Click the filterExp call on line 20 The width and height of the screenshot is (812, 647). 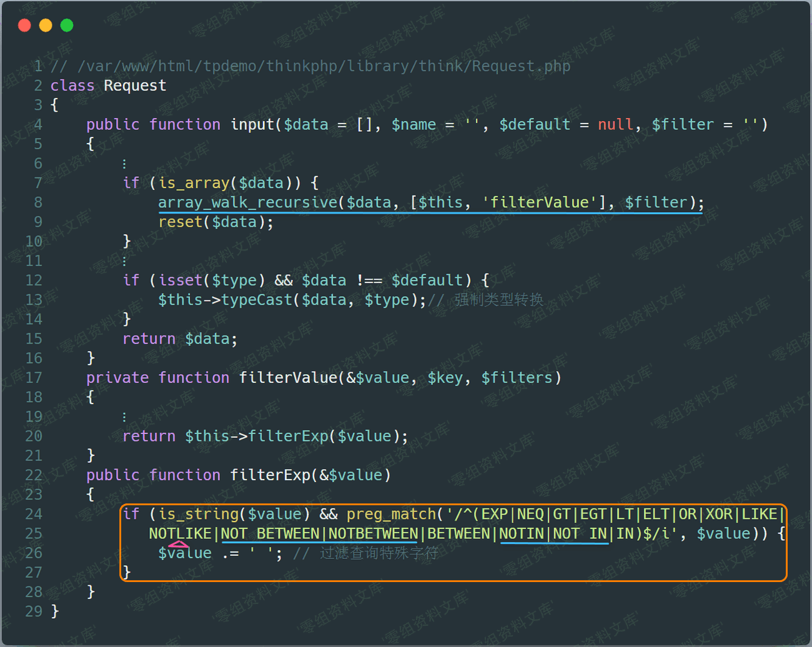click(288, 436)
